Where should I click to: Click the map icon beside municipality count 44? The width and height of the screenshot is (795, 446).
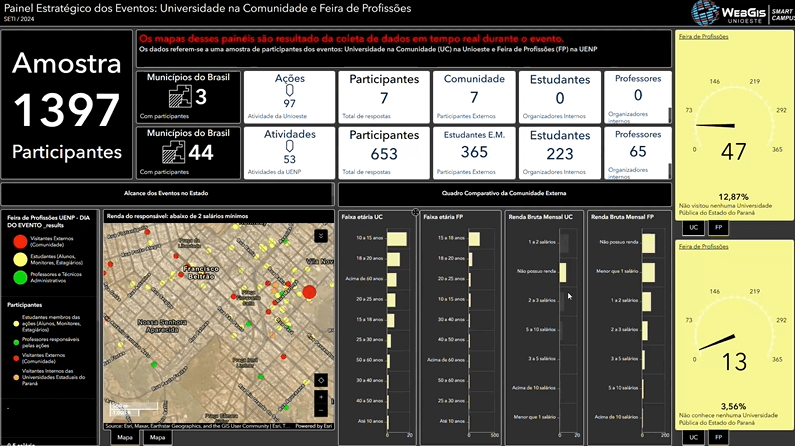174,152
